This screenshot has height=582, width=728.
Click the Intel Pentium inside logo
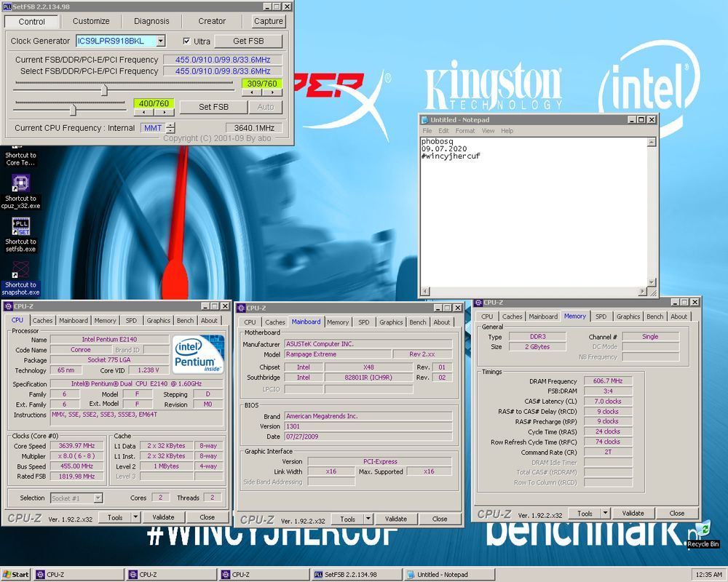click(198, 354)
